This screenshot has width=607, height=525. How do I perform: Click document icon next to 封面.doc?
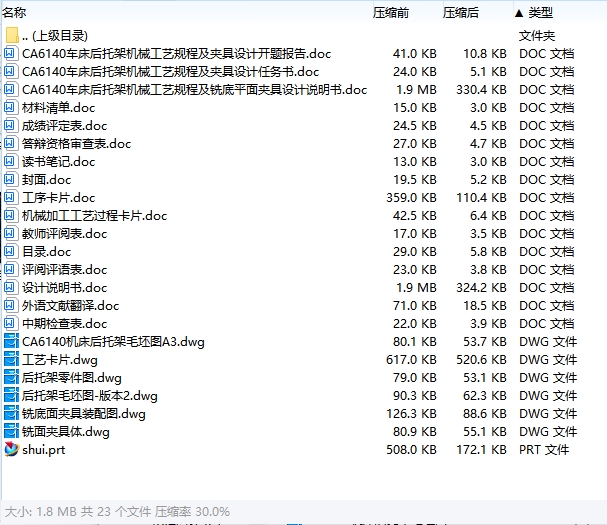[11, 179]
